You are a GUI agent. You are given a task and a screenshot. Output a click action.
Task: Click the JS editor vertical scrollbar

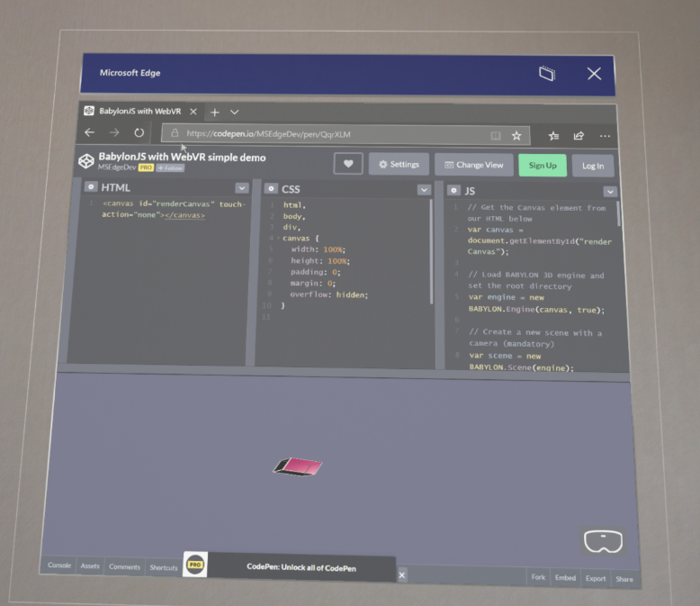coord(619,213)
